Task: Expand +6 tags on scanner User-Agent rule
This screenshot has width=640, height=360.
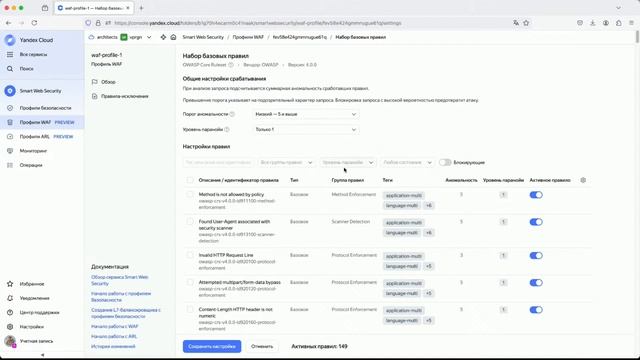Action: click(x=429, y=233)
